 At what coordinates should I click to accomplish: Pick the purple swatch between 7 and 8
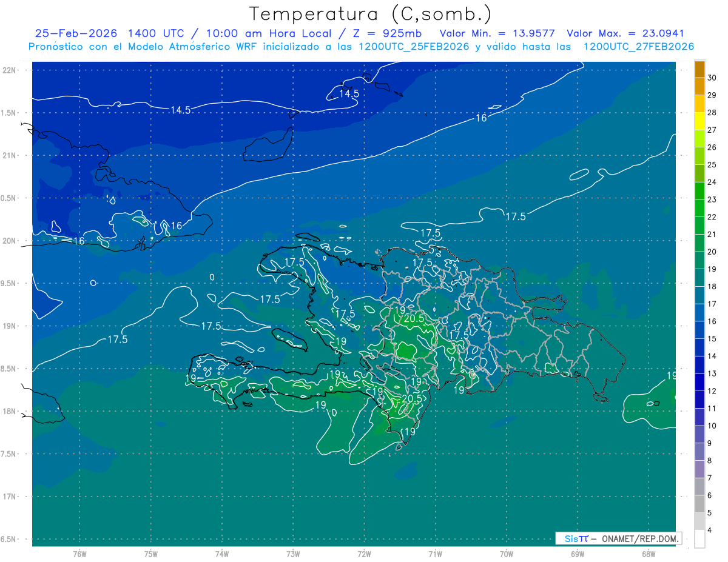699,469
